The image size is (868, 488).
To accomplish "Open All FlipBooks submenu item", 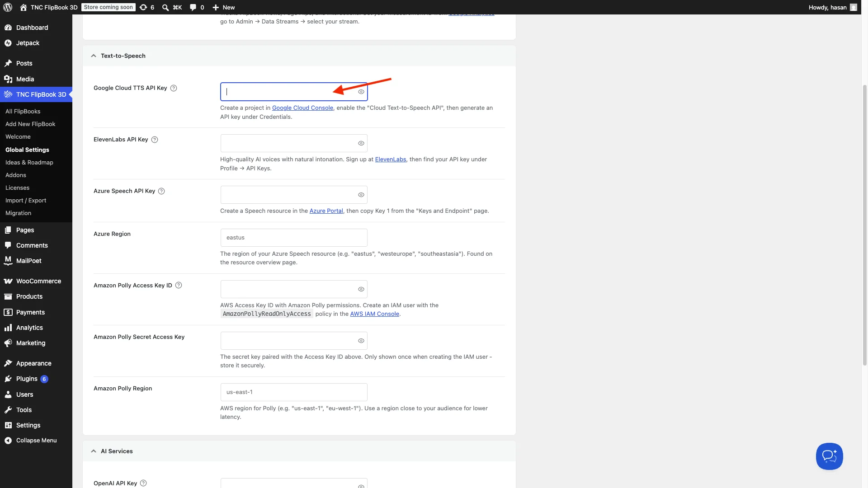I will click(23, 111).
